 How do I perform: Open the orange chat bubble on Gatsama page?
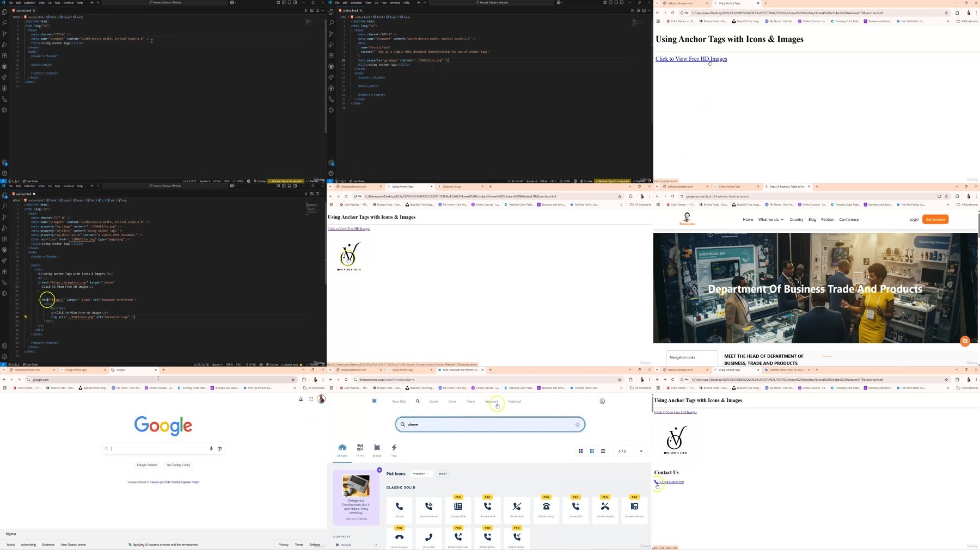(x=965, y=341)
